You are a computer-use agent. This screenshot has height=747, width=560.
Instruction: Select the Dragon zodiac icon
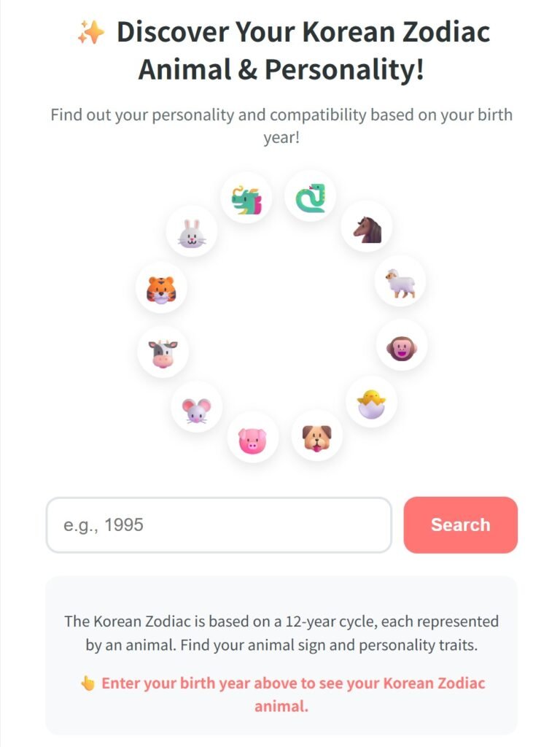(245, 196)
